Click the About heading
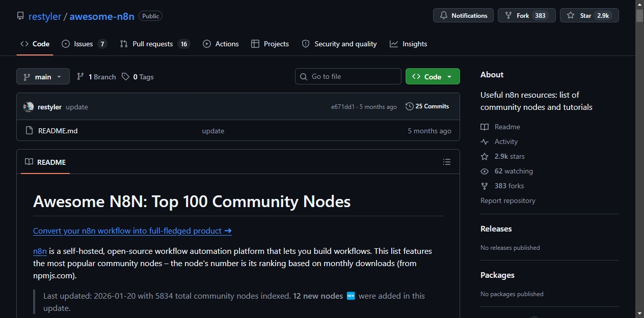The width and height of the screenshot is (644, 318). click(x=492, y=75)
